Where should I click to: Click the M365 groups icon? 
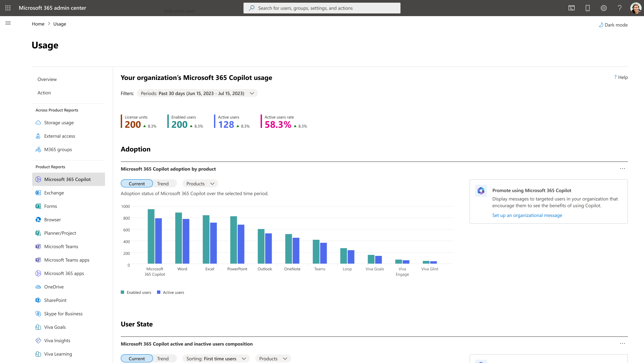point(38,149)
